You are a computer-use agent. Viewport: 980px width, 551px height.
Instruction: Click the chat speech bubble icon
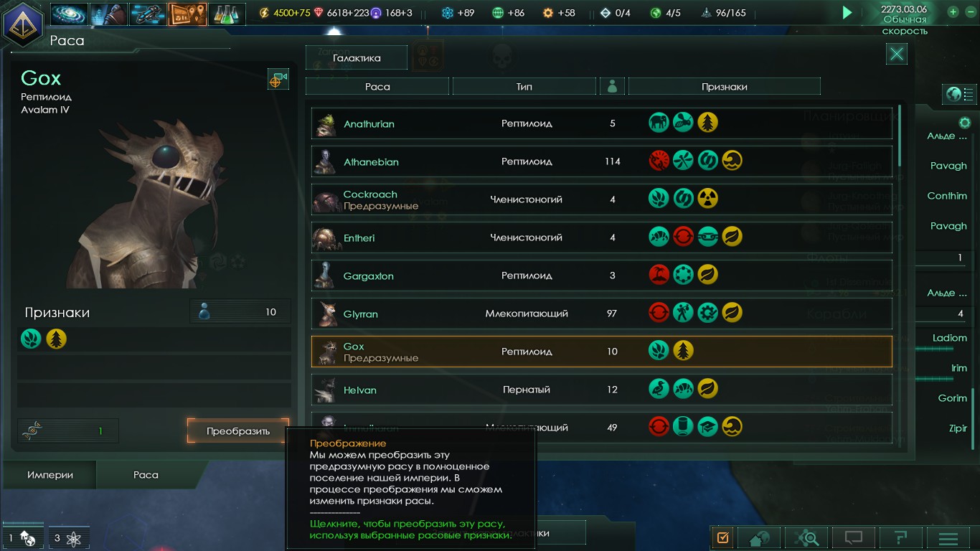tap(853, 537)
